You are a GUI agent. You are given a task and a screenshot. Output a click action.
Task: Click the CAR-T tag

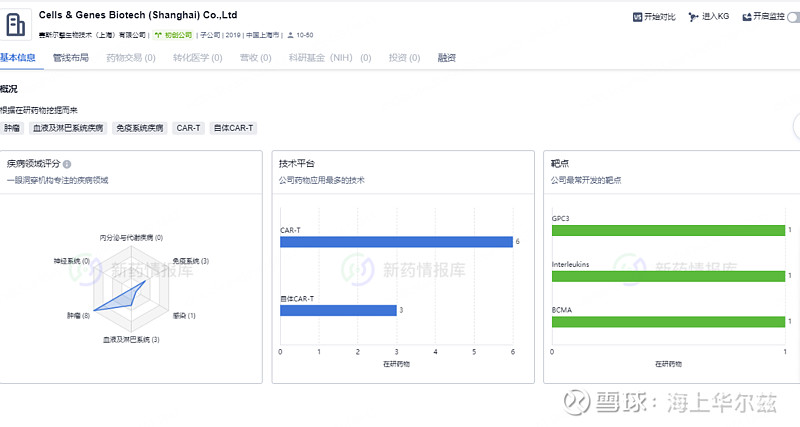pos(188,128)
